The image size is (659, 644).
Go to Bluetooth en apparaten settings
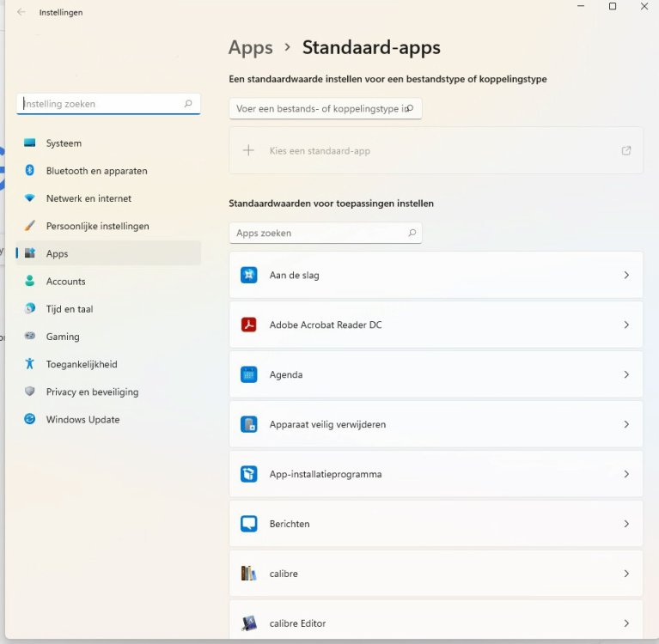point(108,171)
